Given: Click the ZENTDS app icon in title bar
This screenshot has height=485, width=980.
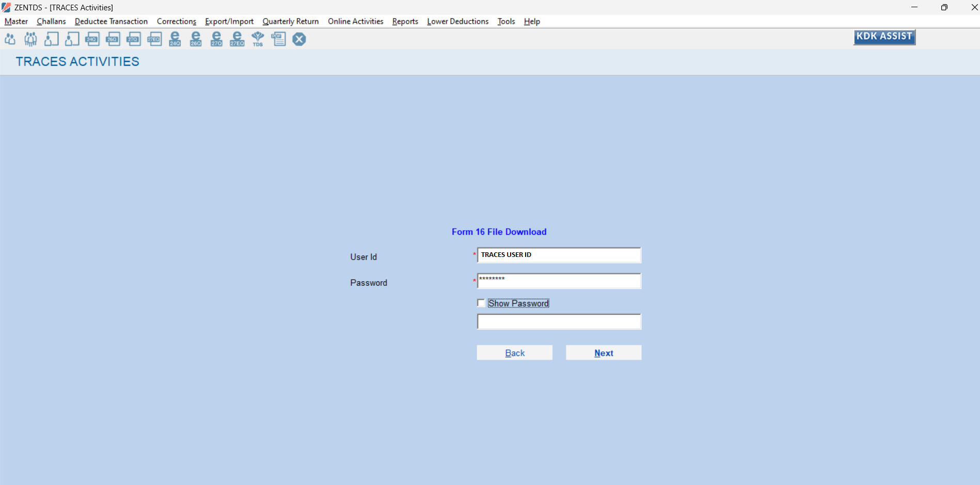Looking at the screenshot, I should pos(6,7).
